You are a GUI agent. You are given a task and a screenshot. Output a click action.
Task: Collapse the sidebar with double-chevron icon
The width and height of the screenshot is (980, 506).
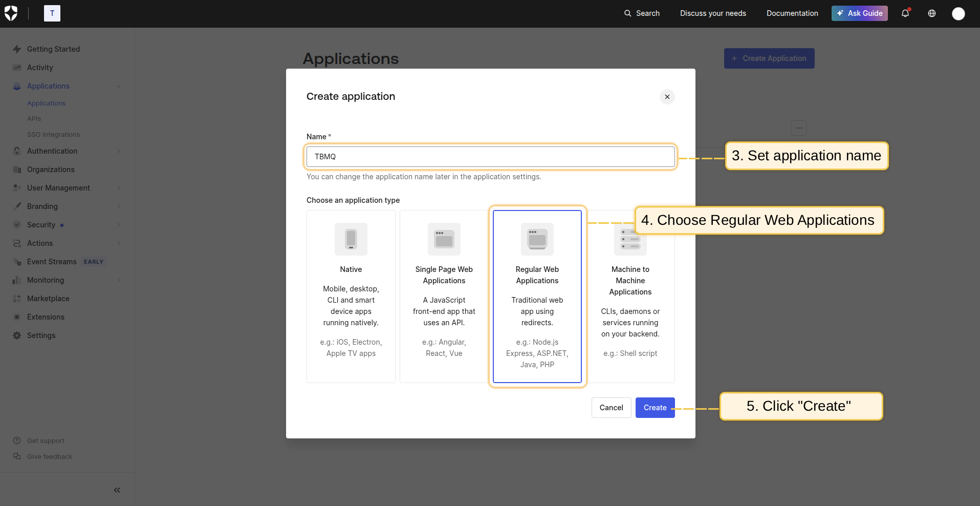(x=117, y=490)
